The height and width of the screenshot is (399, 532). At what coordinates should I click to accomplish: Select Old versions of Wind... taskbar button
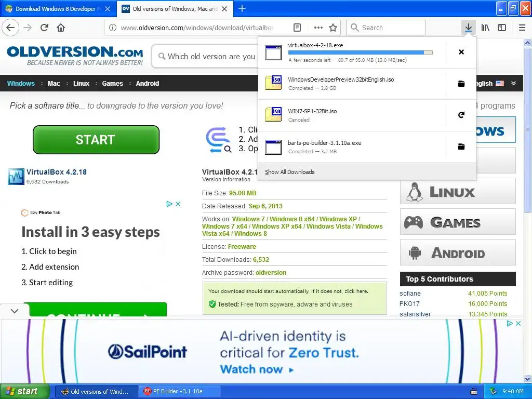96,391
